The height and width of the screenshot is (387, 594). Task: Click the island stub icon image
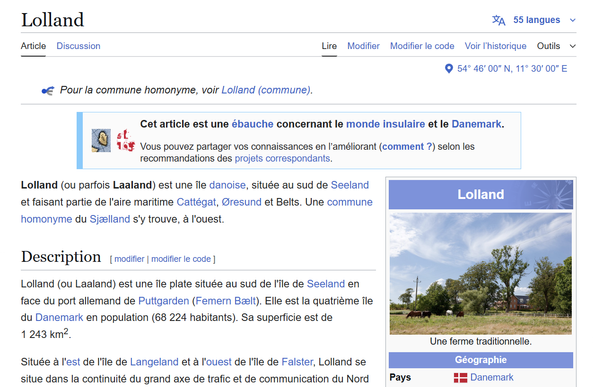pos(101,140)
